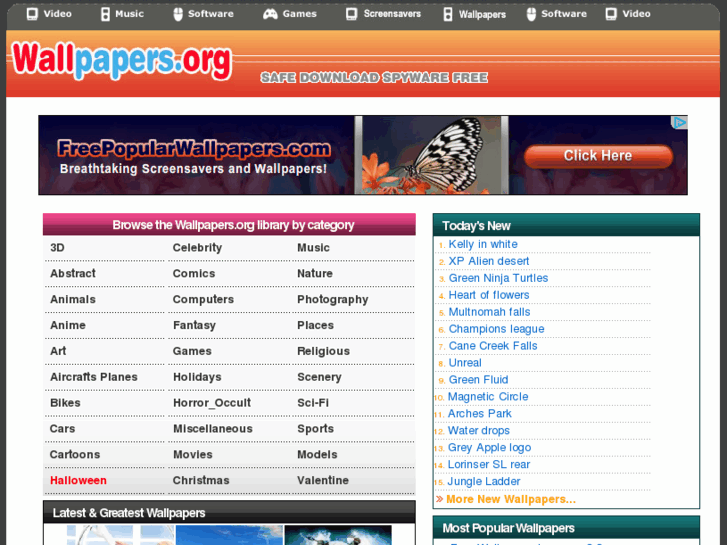Open Jungle Ladder wallpaper link

[x=484, y=481]
